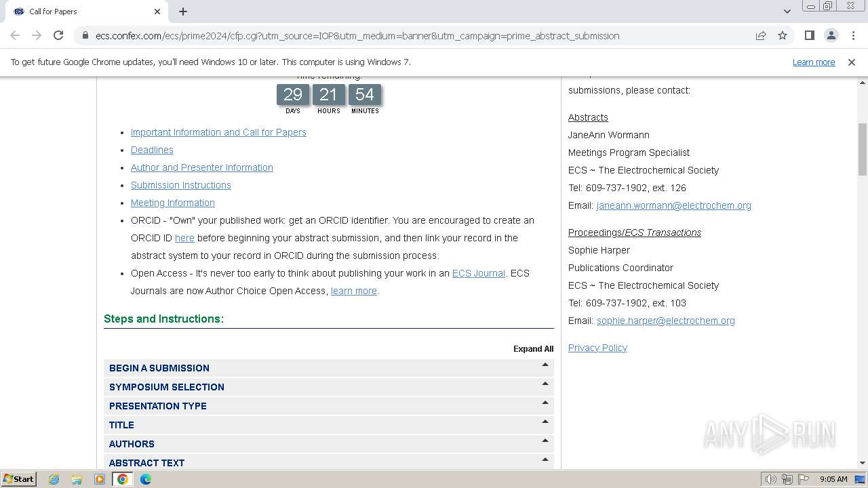Open Important Information and Call for Papers
This screenshot has height=488, width=868.
point(218,132)
